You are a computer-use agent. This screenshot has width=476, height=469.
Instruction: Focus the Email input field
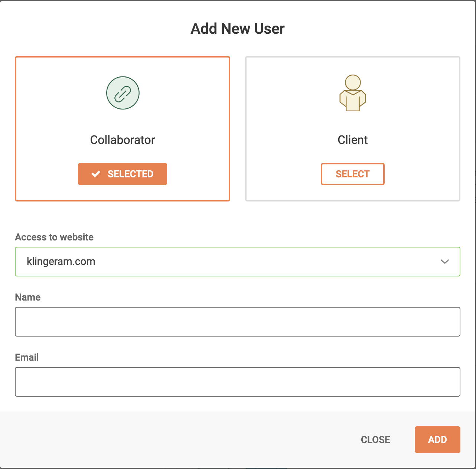click(x=238, y=382)
